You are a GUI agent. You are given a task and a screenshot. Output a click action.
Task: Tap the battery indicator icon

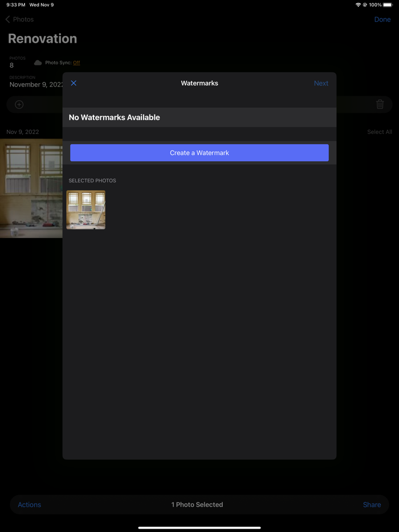388,5
